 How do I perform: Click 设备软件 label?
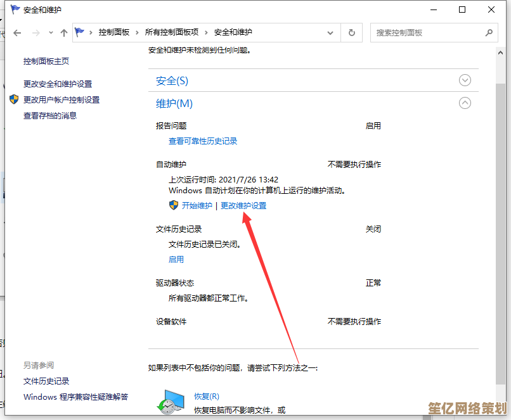tap(171, 322)
